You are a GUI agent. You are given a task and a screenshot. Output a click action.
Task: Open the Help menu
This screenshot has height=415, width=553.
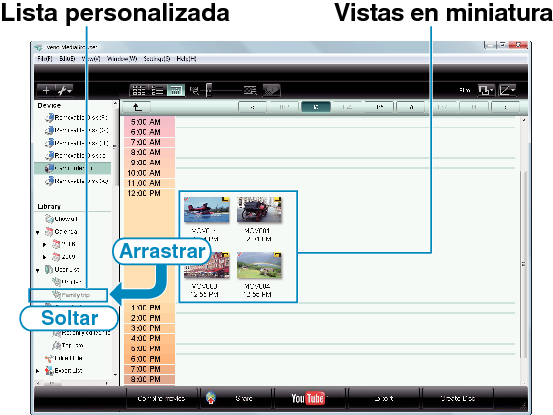pos(187,59)
